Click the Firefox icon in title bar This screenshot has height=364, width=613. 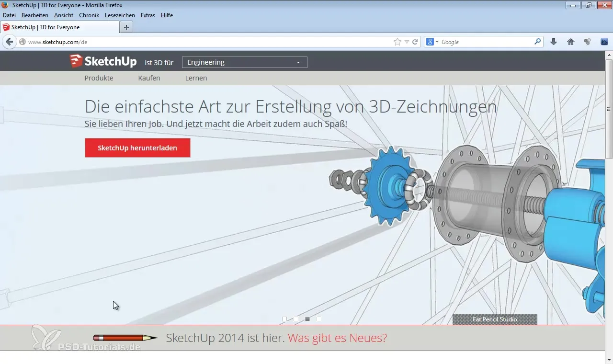click(x=5, y=5)
